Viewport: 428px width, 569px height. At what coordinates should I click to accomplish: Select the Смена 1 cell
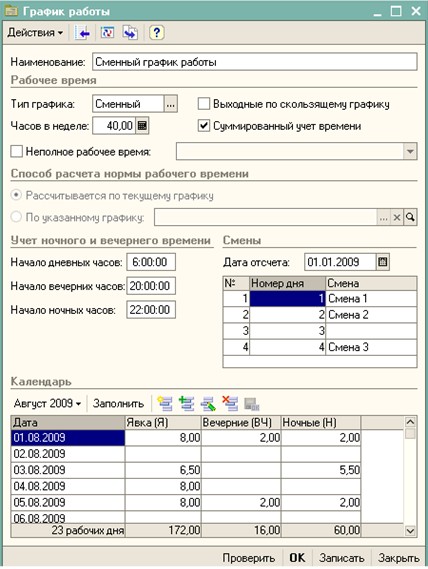click(371, 299)
